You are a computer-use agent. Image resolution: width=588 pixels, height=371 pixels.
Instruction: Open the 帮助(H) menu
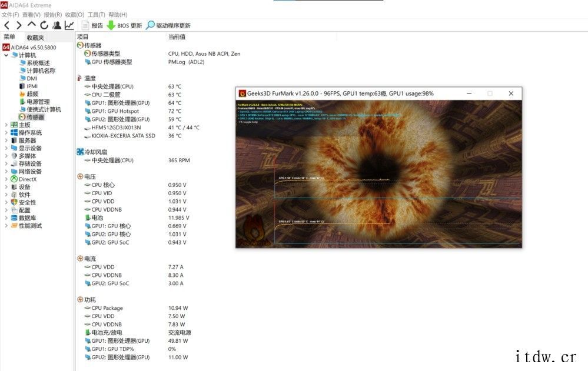point(118,15)
